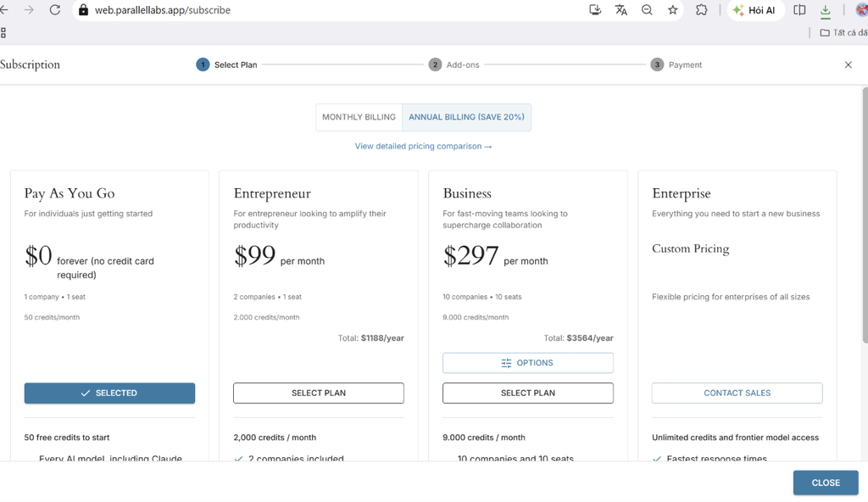Select the Entrepreneur plan

pos(319,393)
